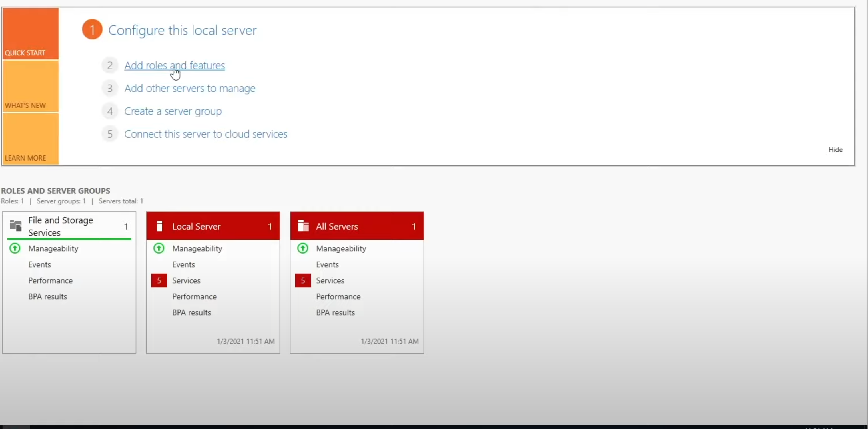Click the Roles: 1 summary text

coord(13,201)
